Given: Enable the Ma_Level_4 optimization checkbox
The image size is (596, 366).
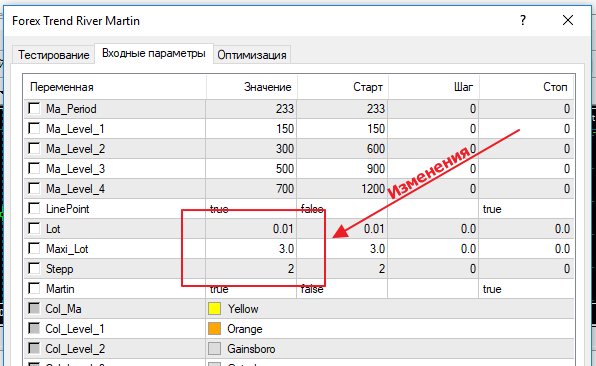Looking at the screenshot, I should coord(34,189).
